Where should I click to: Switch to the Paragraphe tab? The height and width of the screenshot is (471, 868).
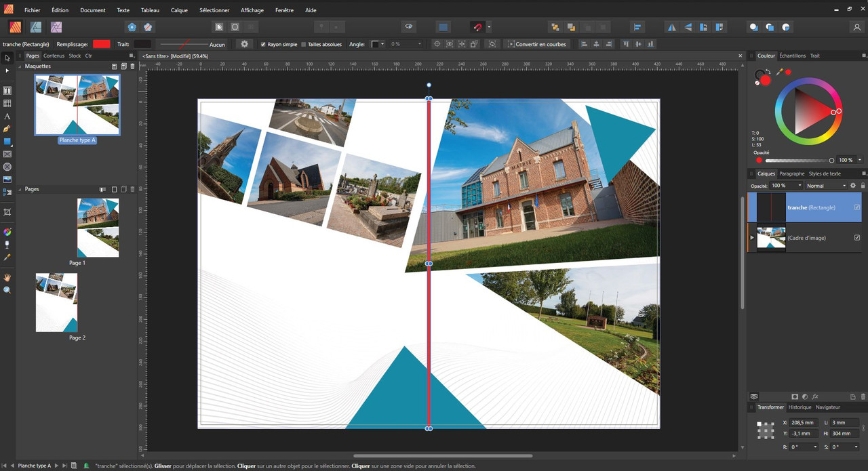(792, 173)
